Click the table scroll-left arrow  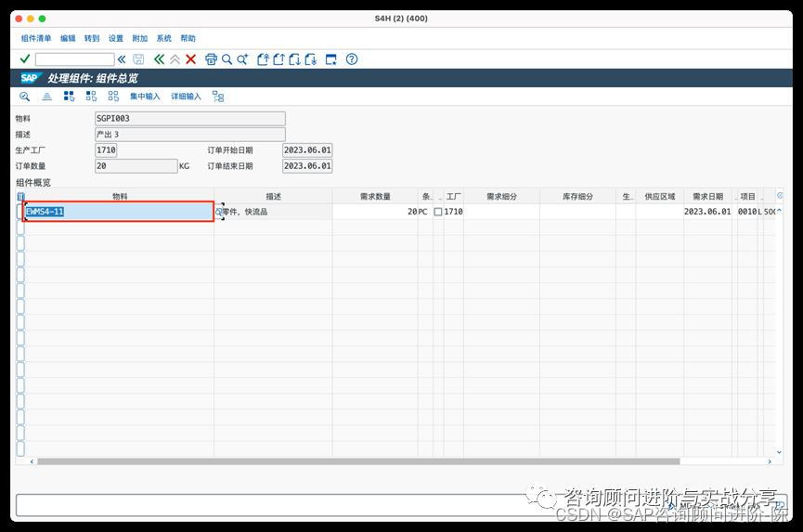32,461
